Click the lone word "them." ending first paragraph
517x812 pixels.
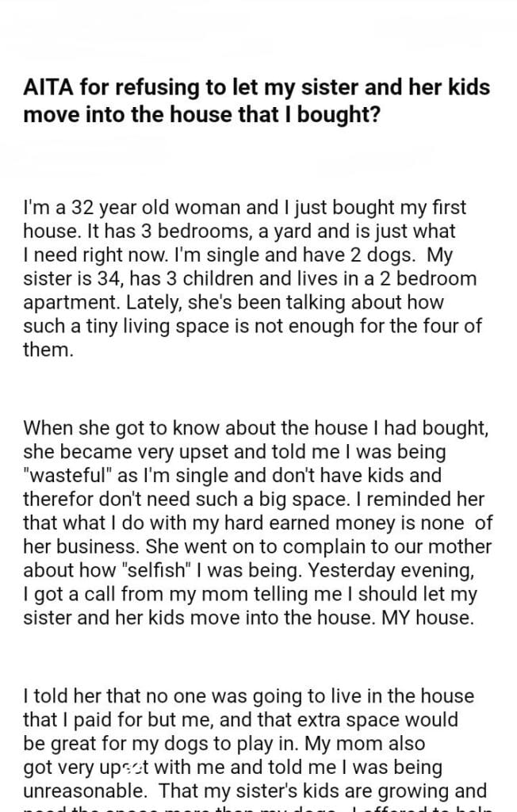click(48, 350)
